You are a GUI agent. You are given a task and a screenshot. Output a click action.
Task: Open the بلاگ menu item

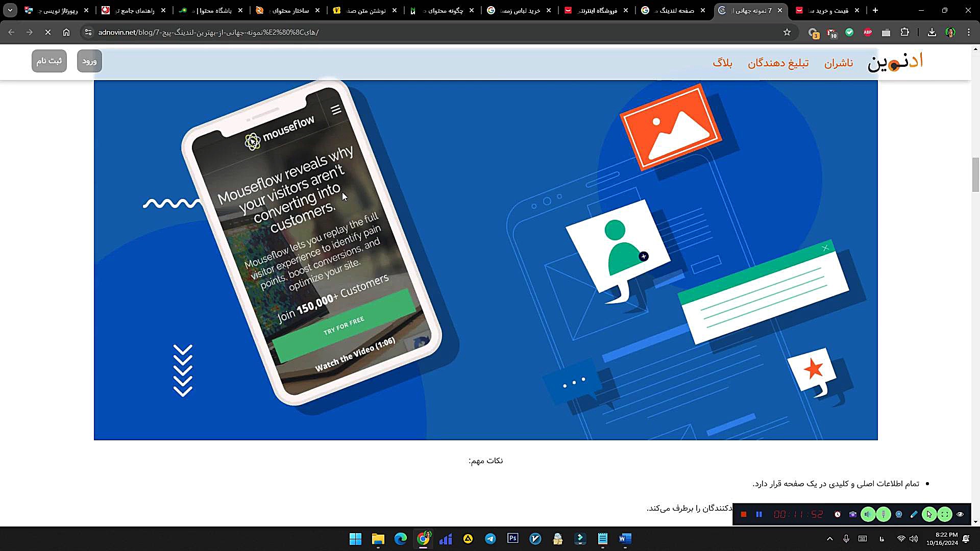pos(722,63)
